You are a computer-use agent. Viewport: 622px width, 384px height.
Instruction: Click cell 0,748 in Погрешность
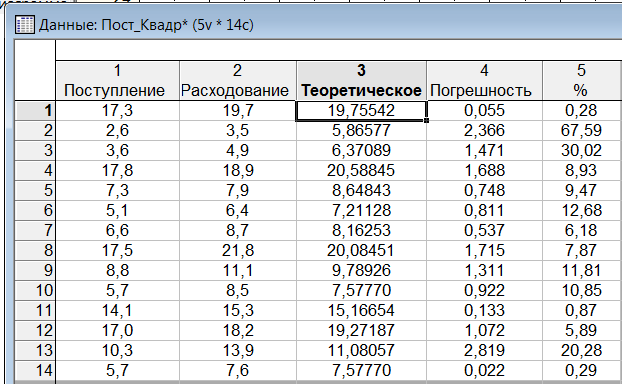[x=484, y=190]
